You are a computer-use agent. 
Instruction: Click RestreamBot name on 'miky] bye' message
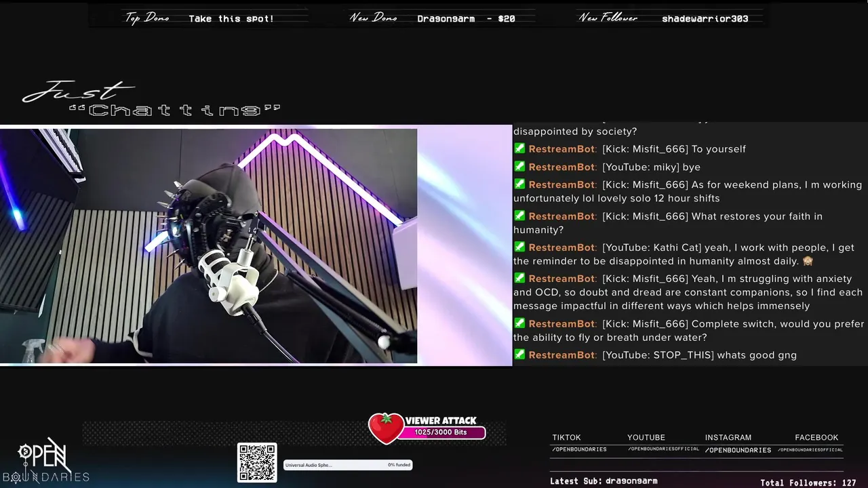click(x=562, y=167)
